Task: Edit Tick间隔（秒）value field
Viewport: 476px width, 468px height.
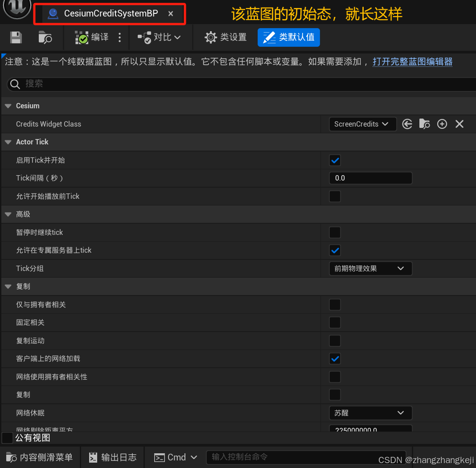Action: [371, 178]
